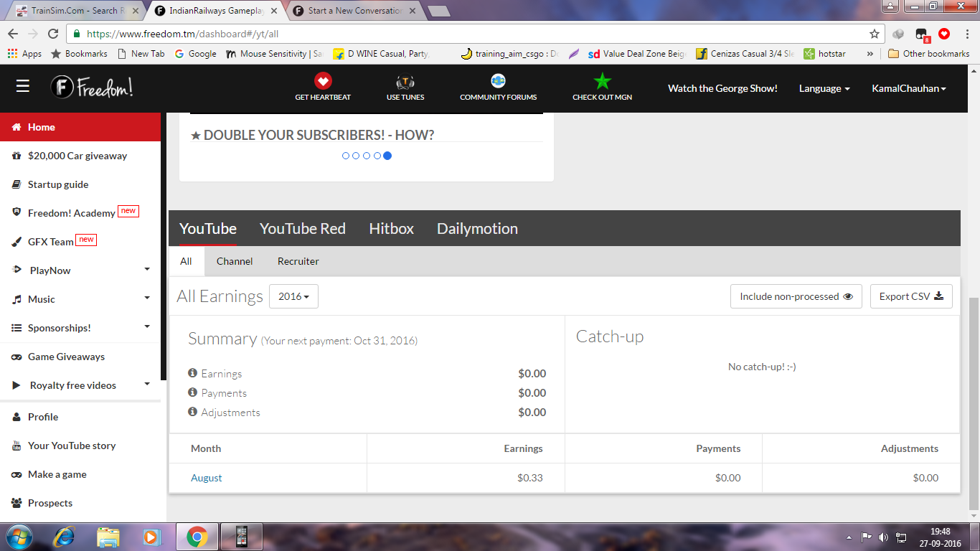Screen dimensions: 980x551
Task: Open the August earnings link
Action: (x=207, y=478)
